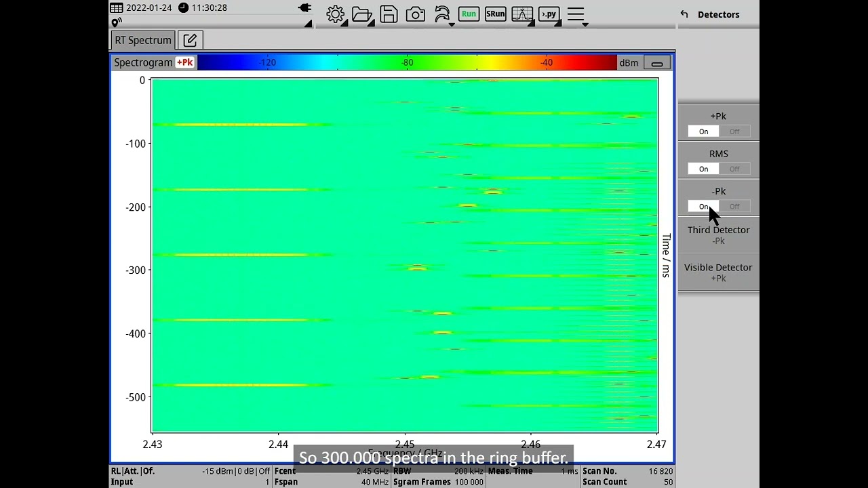Click the time 11:30:28
Image resolution: width=868 pixels, height=488 pixels.
point(210,7)
